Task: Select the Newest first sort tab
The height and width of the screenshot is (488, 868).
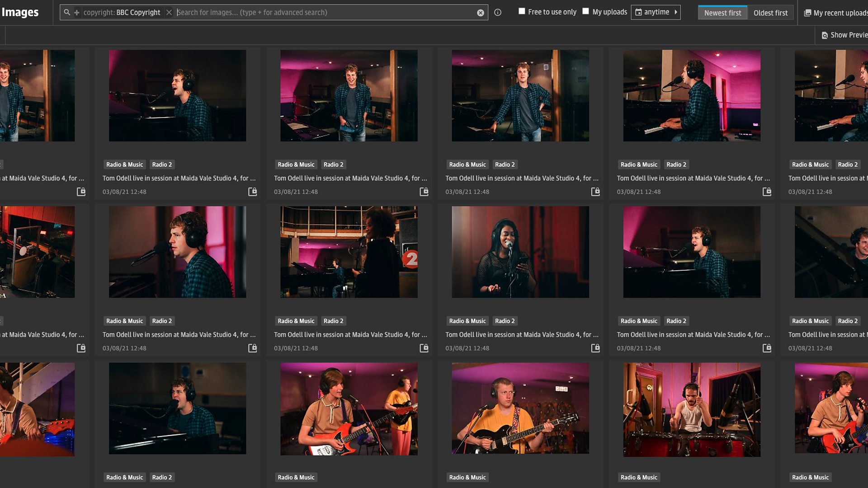Action: [722, 13]
